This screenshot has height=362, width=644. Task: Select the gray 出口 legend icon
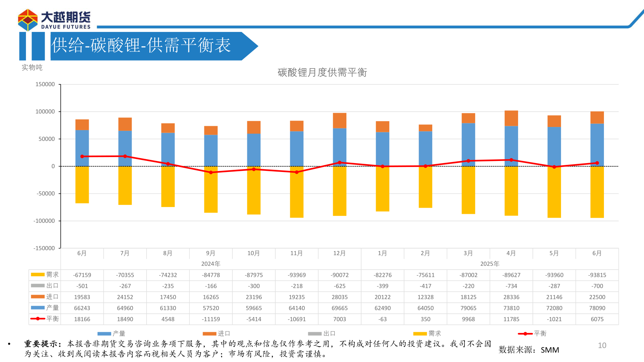pos(315,333)
